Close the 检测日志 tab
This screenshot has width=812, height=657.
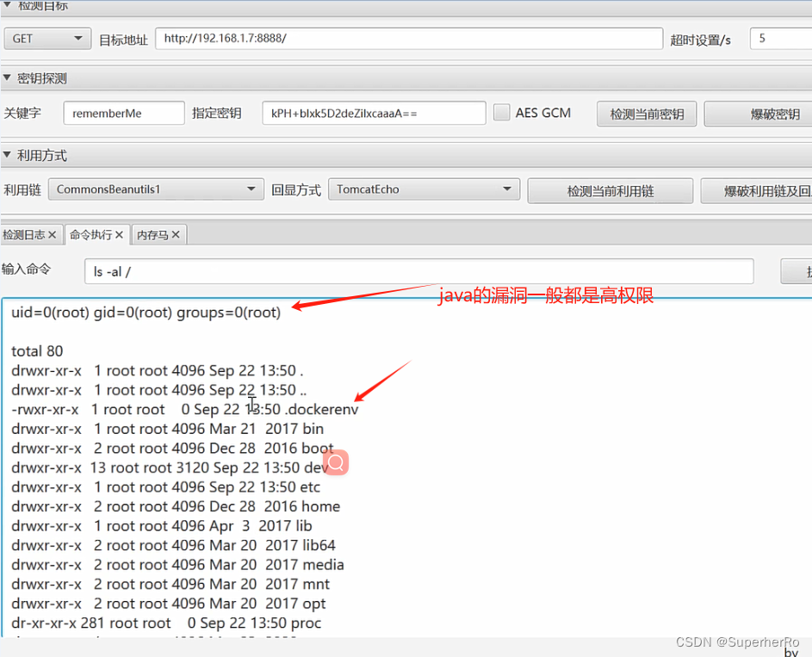pyautogui.click(x=53, y=234)
